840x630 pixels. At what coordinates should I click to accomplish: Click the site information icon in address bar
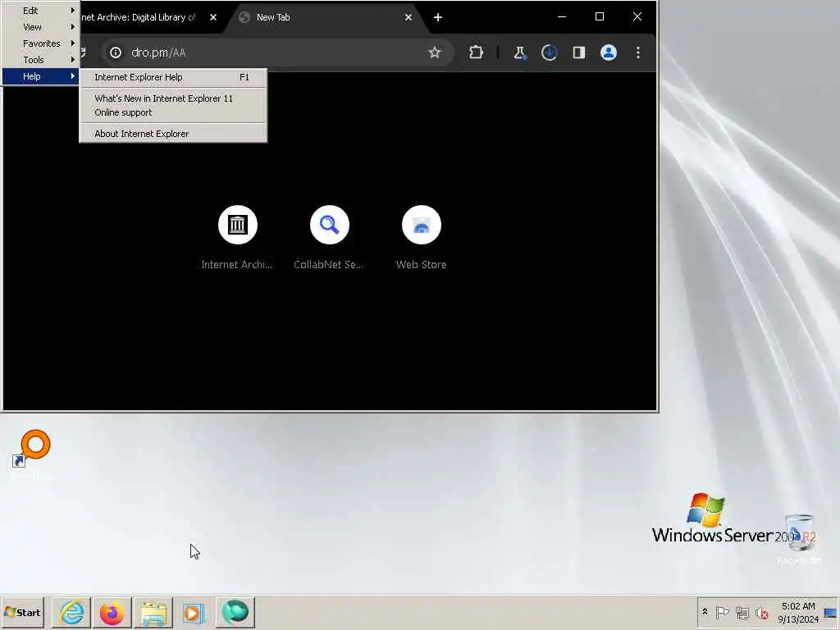[x=116, y=52]
